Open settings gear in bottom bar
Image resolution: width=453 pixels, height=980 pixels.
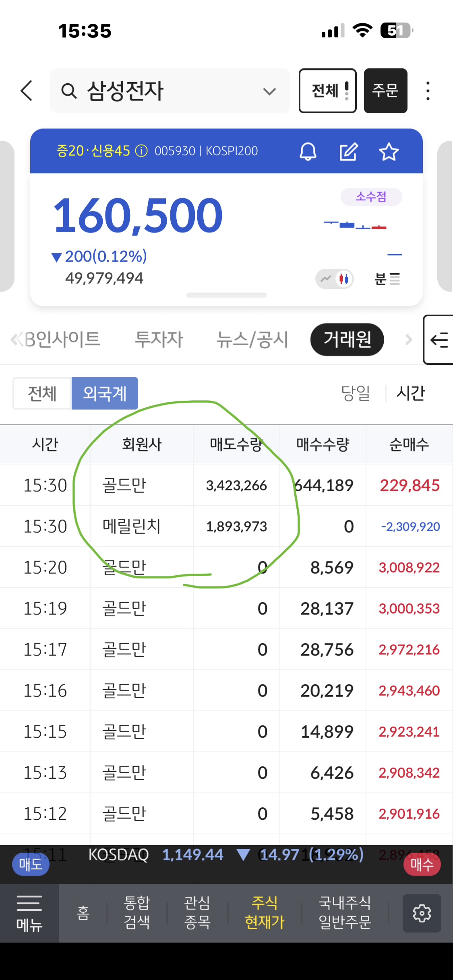(x=422, y=913)
